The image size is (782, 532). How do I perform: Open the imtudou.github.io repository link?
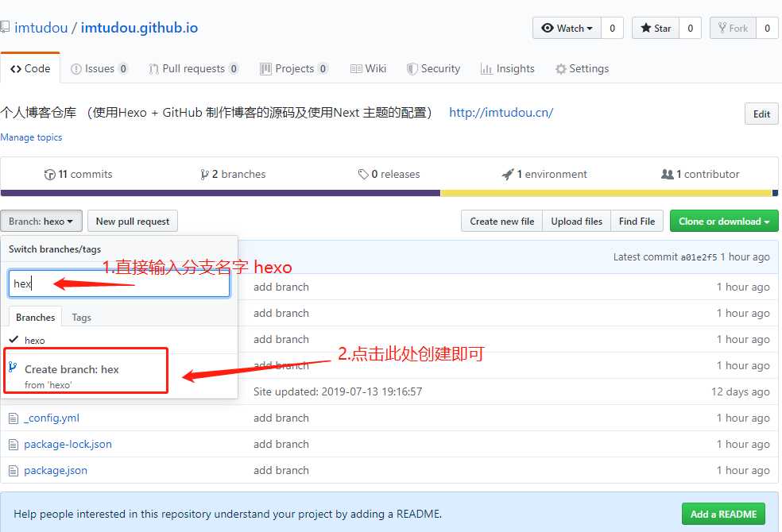coord(139,28)
